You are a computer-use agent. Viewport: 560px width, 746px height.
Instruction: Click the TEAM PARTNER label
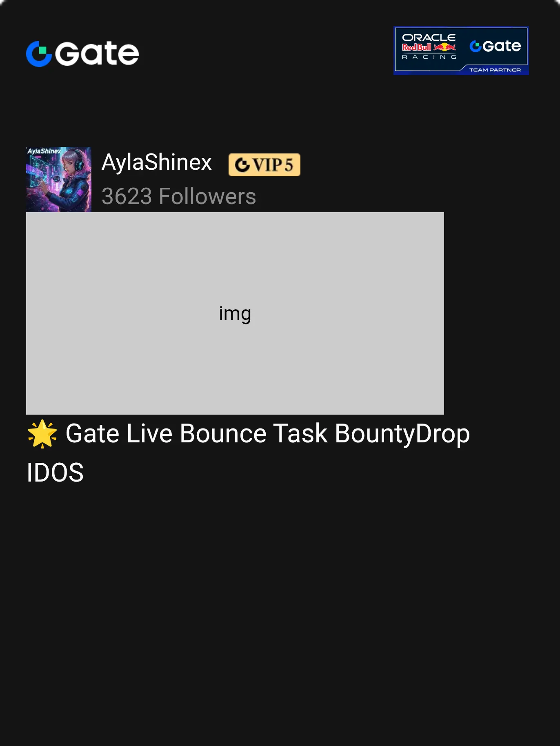point(495,70)
